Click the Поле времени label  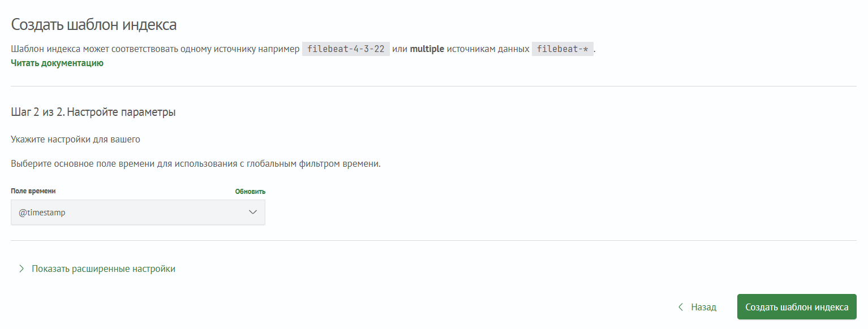pyautogui.click(x=33, y=191)
